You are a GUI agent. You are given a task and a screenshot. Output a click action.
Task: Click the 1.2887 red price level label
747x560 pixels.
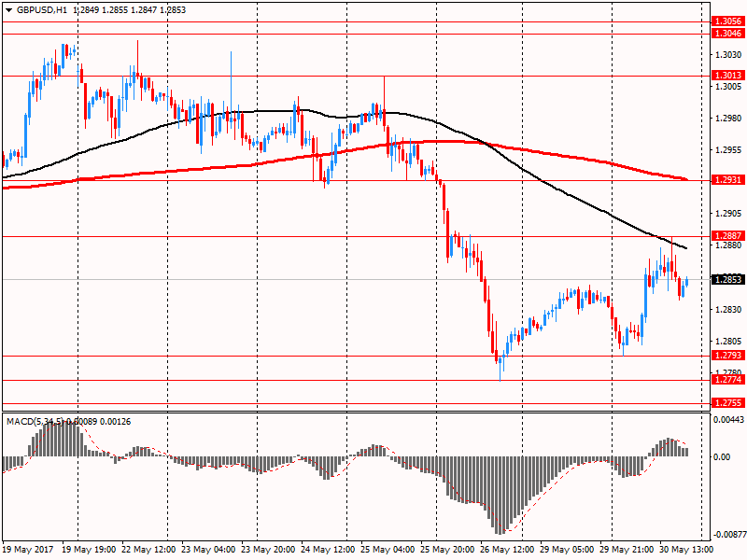click(728, 236)
